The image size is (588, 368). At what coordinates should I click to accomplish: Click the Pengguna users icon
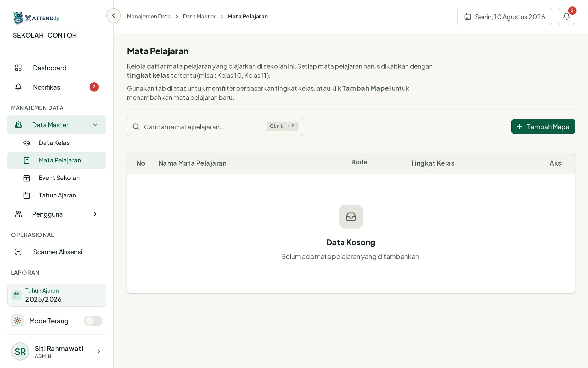click(x=18, y=214)
